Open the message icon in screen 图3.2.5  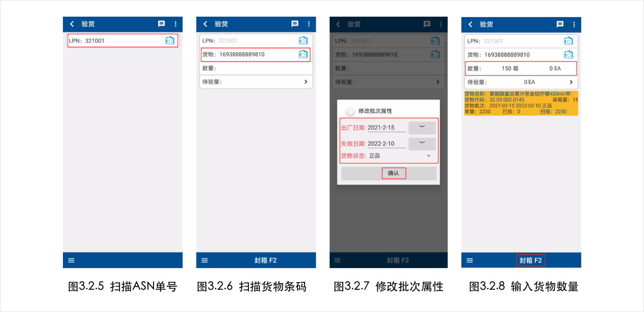[161, 24]
